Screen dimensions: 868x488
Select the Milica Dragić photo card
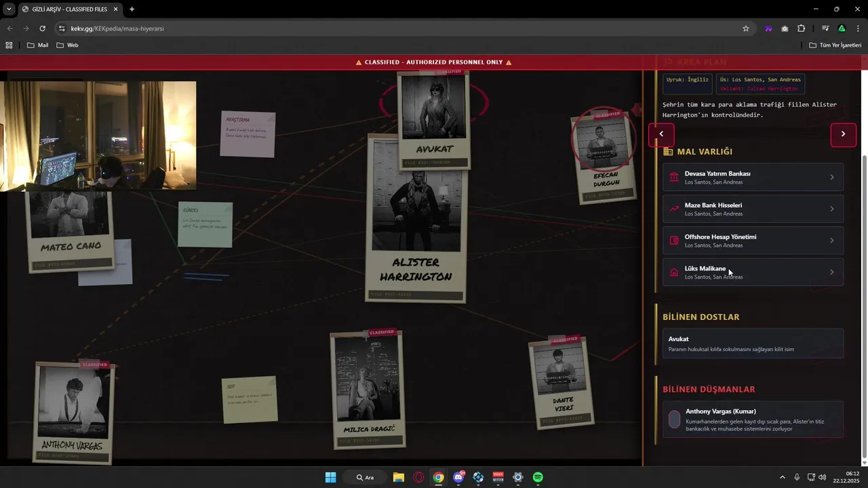click(368, 390)
